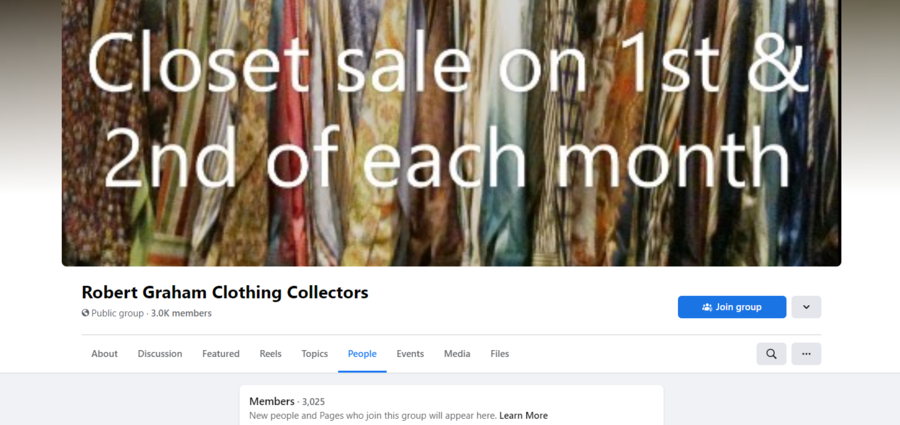Viewport: 900px width, 425px height.
Task: Open the Events tab
Action: click(x=410, y=354)
